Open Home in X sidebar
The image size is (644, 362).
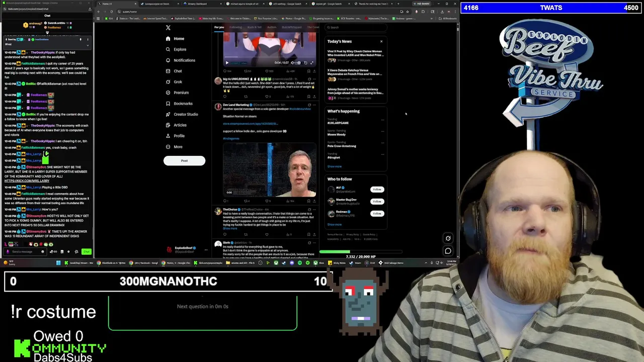(x=175, y=39)
